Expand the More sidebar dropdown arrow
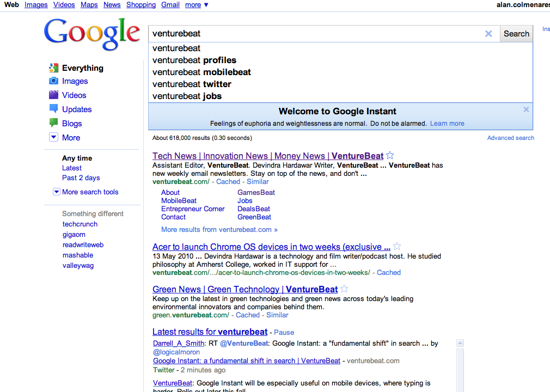Image resolution: width=550 pixels, height=392 pixels. point(53,138)
